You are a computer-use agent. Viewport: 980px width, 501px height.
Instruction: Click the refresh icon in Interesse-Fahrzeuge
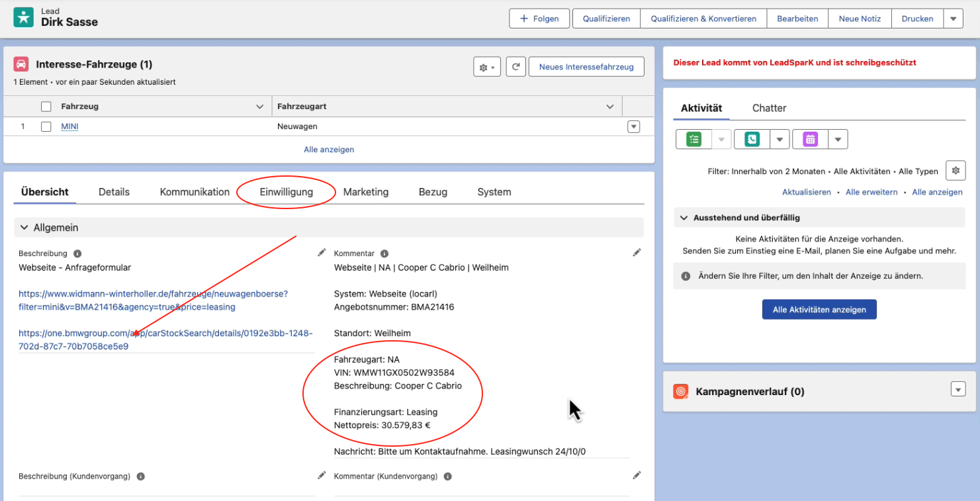[x=515, y=67]
